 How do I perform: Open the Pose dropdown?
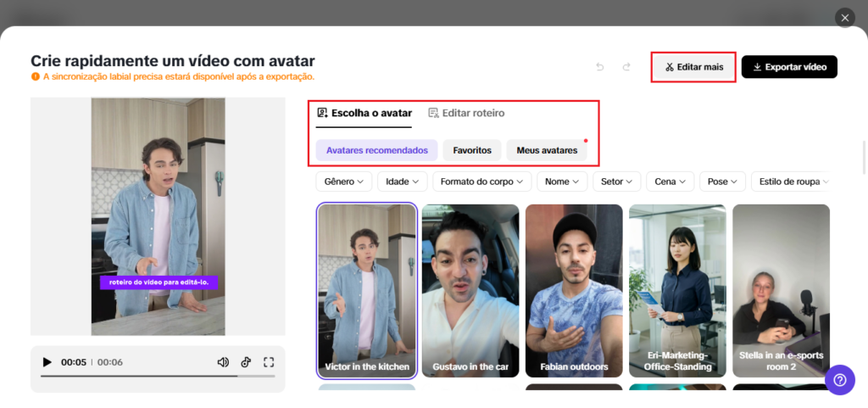tap(722, 182)
